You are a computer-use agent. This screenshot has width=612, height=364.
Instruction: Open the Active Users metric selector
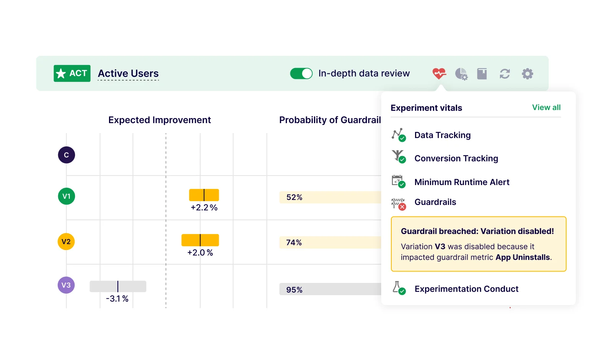(128, 73)
